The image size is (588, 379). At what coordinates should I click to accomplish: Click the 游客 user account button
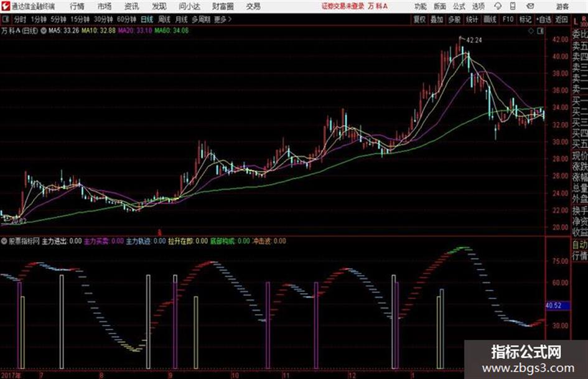[x=562, y=6]
